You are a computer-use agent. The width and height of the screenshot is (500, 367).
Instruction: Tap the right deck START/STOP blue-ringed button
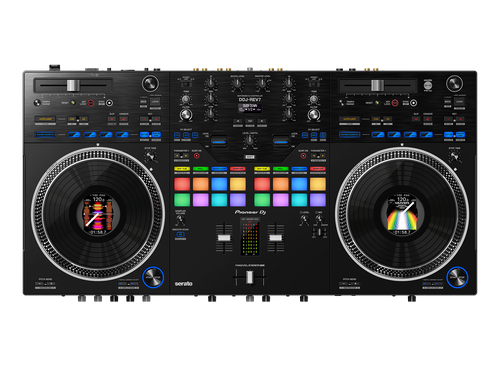pyautogui.click(x=457, y=277)
